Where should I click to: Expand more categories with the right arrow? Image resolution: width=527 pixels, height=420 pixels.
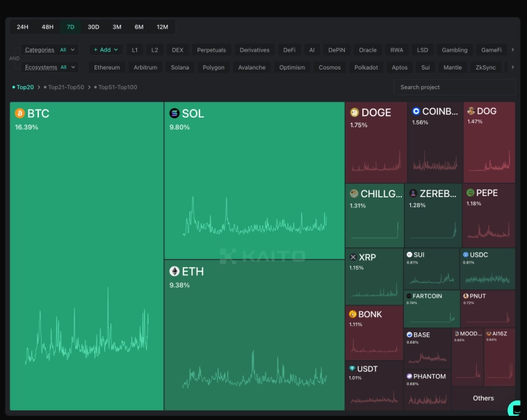point(512,50)
